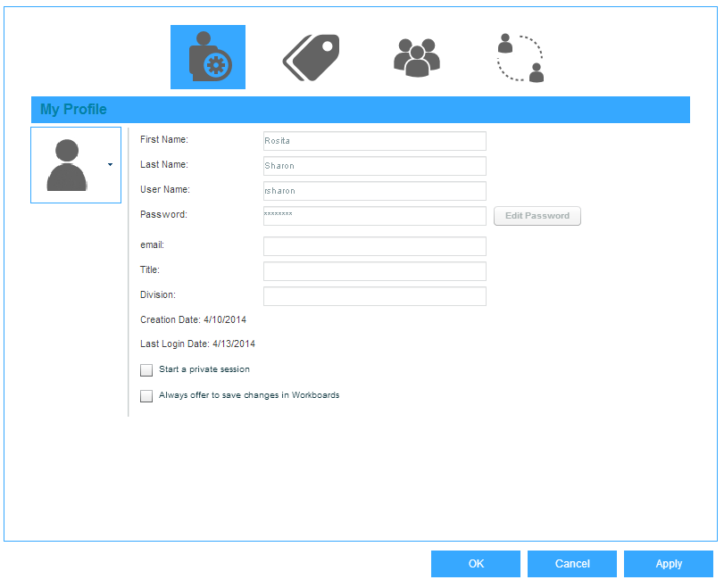Screen dimensions: 724x588
Task: Open the tags icon section
Action: tap(312, 58)
